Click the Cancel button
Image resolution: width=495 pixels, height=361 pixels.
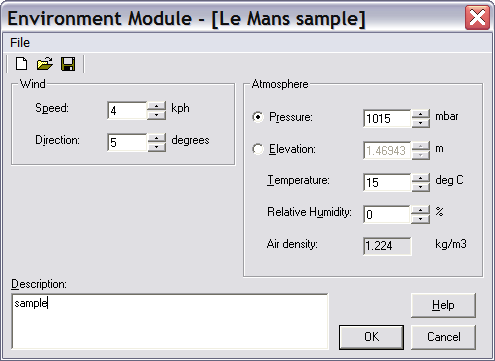443,337
